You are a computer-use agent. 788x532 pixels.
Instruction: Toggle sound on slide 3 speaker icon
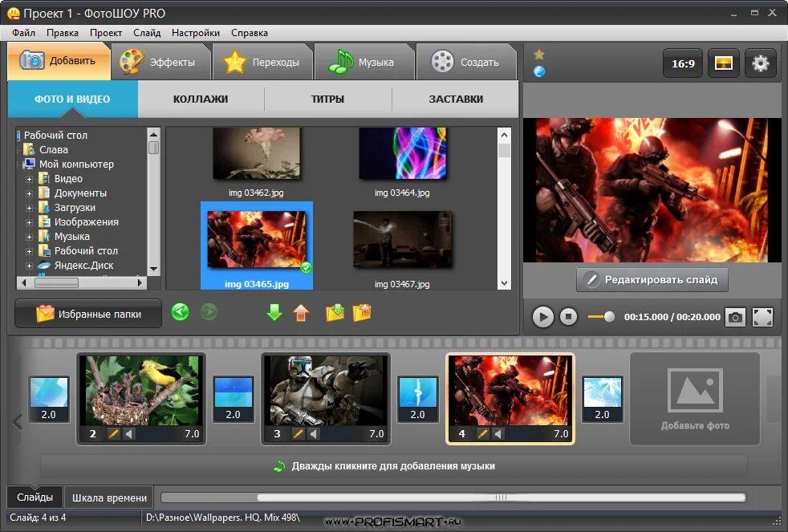pyautogui.click(x=314, y=433)
